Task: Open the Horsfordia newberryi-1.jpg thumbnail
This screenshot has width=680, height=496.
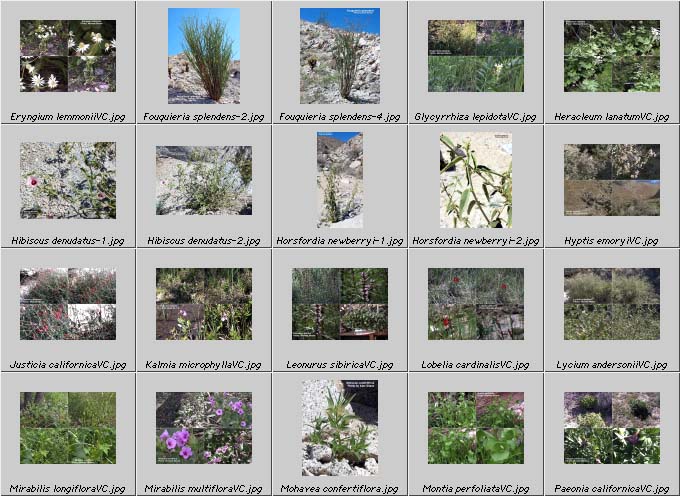Action: (x=340, y=180)
